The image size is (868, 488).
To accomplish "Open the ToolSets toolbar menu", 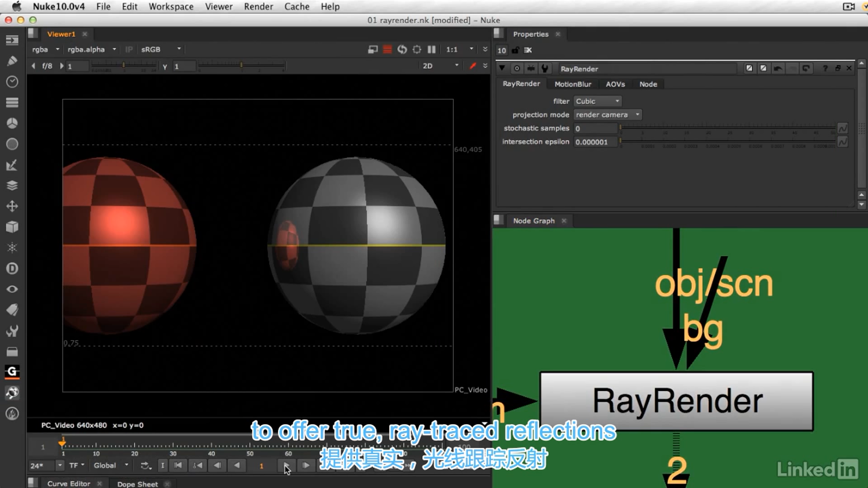I will pos(12,331).
